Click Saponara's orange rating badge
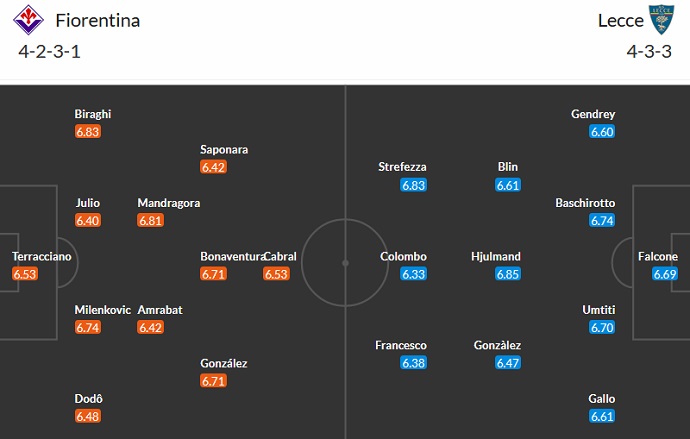The width and height of the screenshot is (690, 439). coord(214,167)
